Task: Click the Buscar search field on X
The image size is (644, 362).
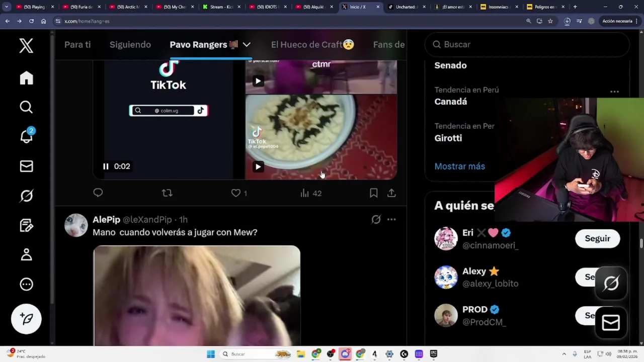Action: click(x=527, y=44)
